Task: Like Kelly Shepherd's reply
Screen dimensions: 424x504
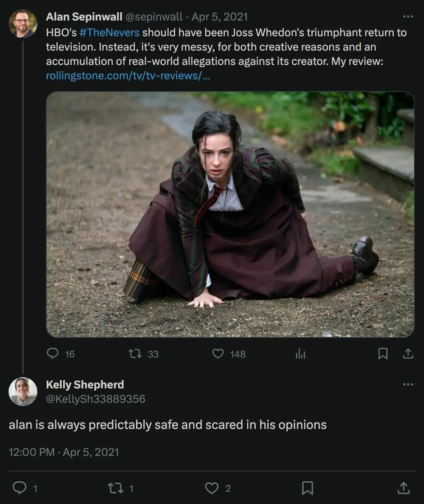Action: pyautogui.click(x=212, y=488)
